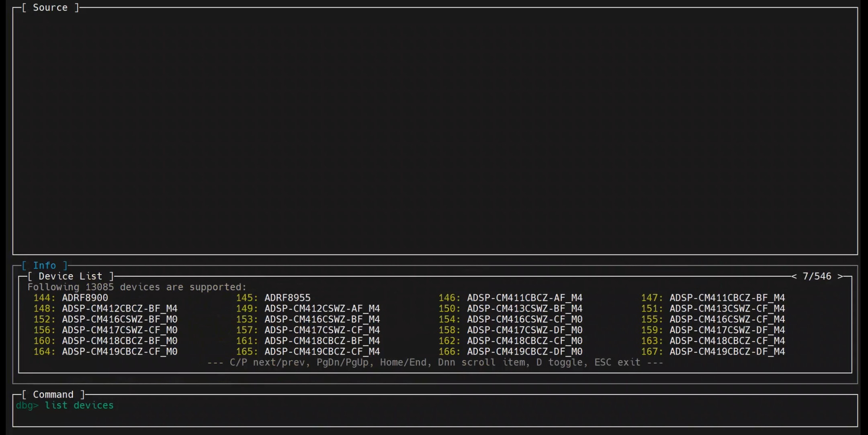Select device 163 ADSP-CM418CBCZ-CF_M4
The image size is (868, 435).
pos(727,341)
